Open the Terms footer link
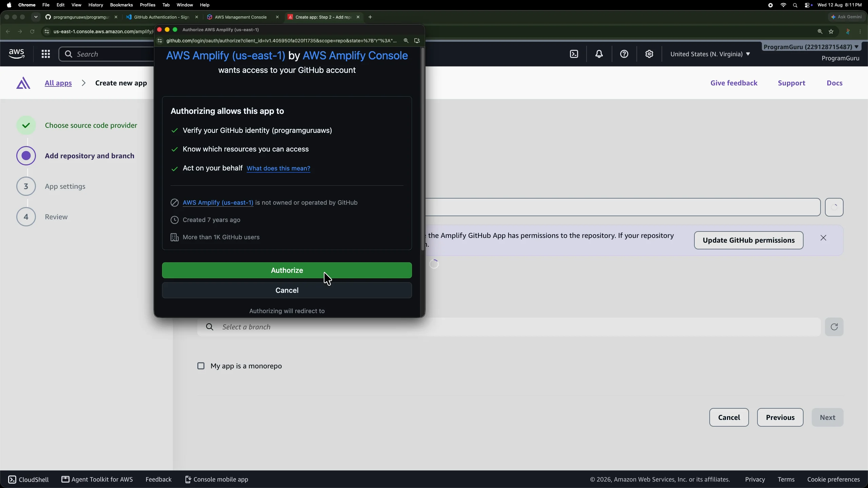The height and width of the screenshot is (488, 868). tap(786, 480)
